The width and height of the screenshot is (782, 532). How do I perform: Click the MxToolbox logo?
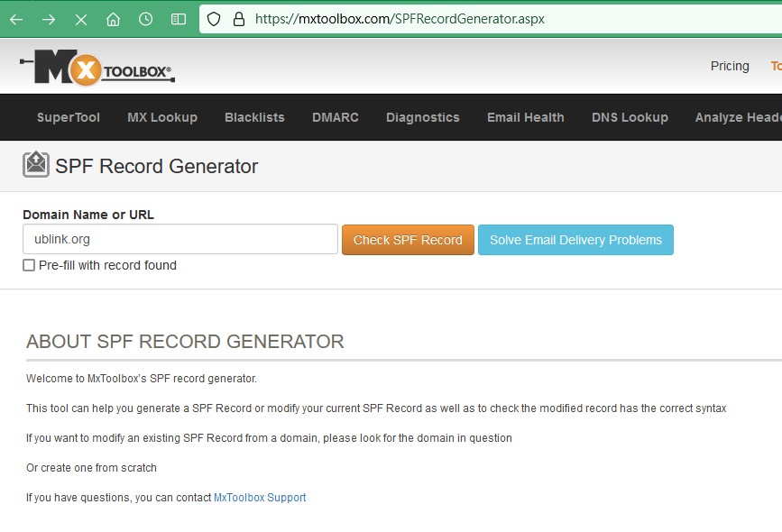click(97, 68)
